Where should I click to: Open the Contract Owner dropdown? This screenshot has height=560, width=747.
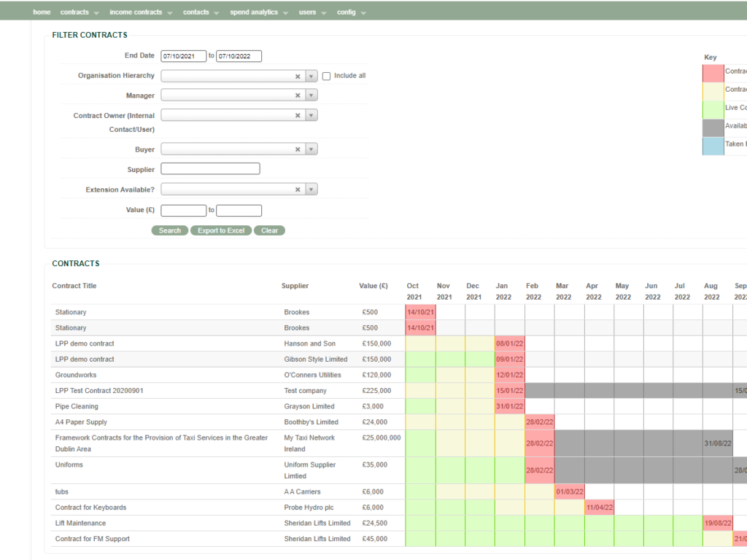tap(311, 114)
